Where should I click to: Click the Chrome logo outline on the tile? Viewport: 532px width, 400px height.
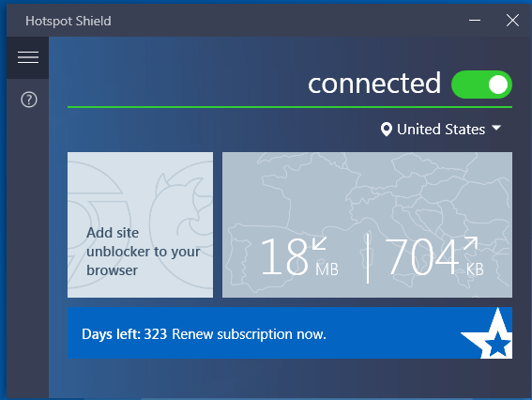pyautogui.click(x=97, y=224)
